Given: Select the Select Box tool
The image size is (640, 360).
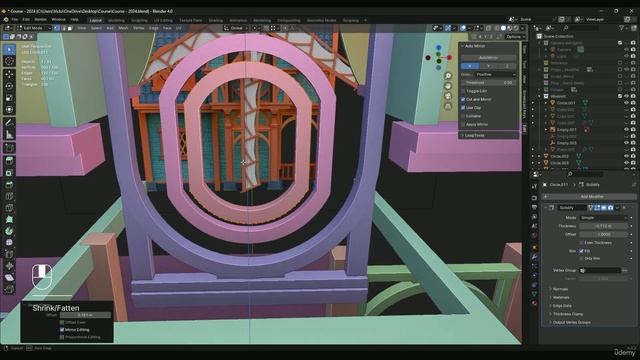Looking at the screenshot, I should pos(9,50).
